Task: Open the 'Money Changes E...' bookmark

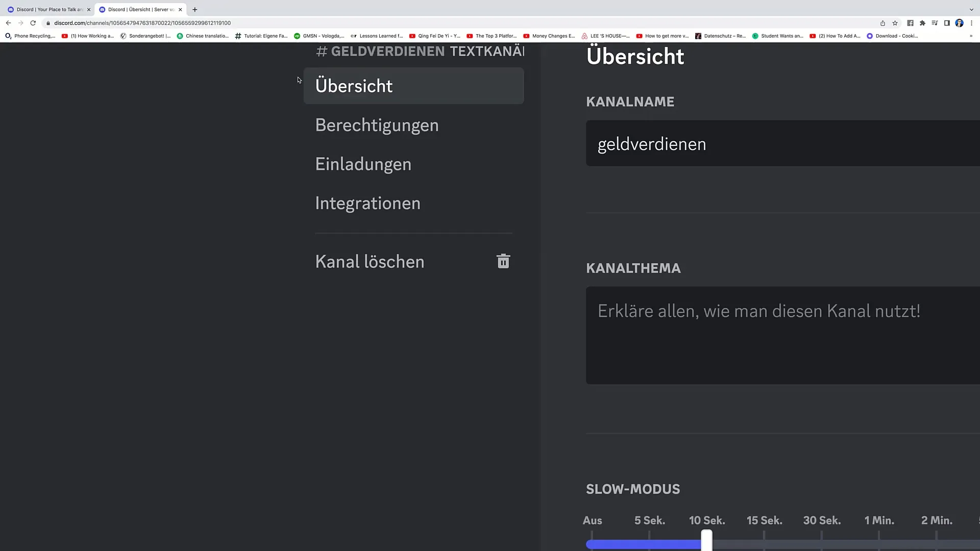Action: (x=549, y=36)
